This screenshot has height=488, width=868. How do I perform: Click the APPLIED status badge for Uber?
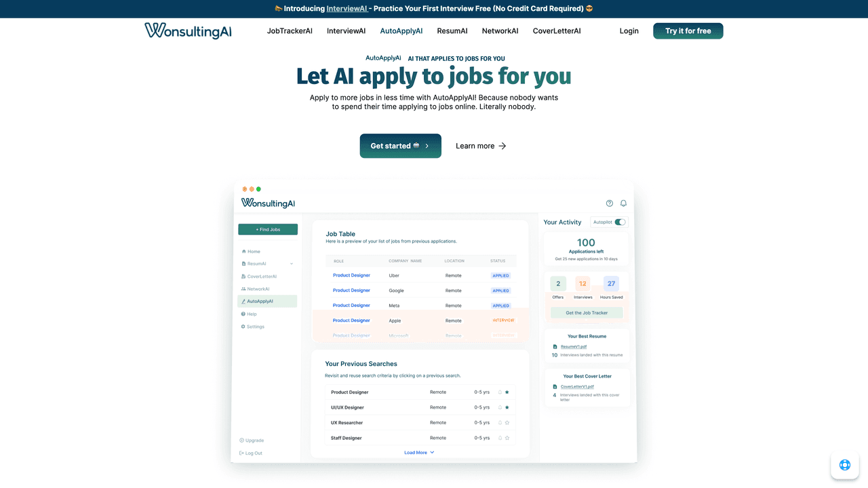501,276
